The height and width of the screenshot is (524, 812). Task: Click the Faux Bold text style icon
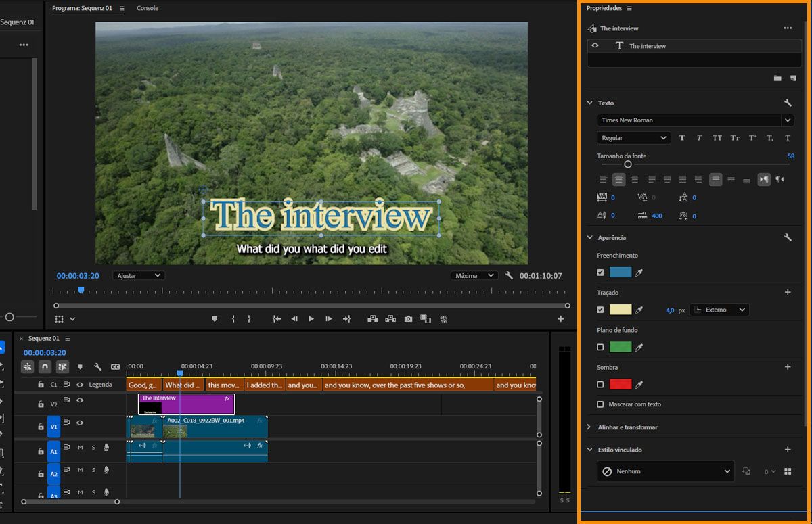tap(682, 138)
